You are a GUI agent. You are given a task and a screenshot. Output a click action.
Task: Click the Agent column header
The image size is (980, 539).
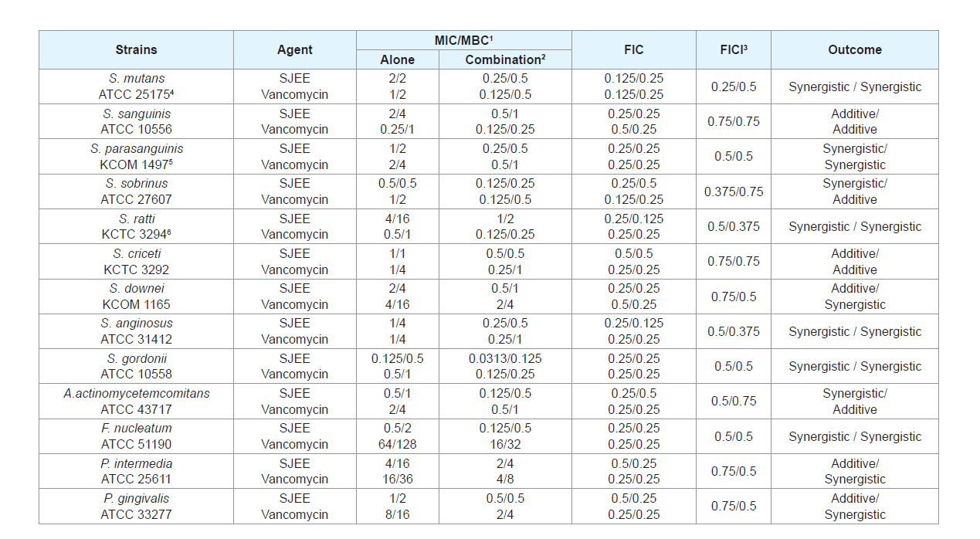coord(295,49)
